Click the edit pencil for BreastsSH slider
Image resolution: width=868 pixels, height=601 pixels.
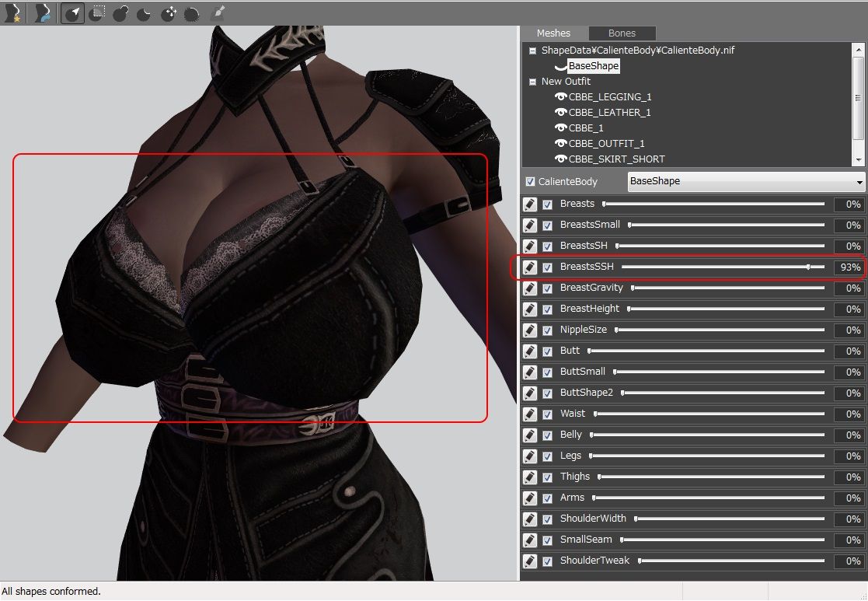(x=530, y=246)
